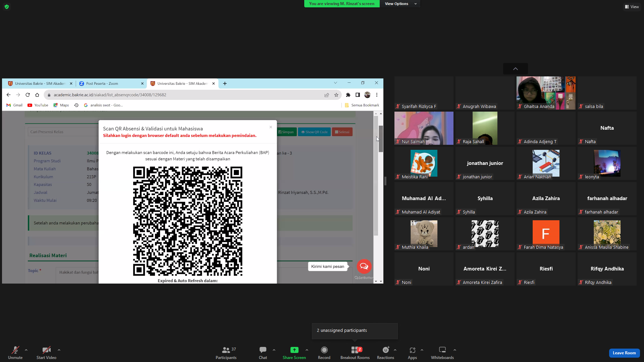Open analisis swot Google bookmark

103,105
